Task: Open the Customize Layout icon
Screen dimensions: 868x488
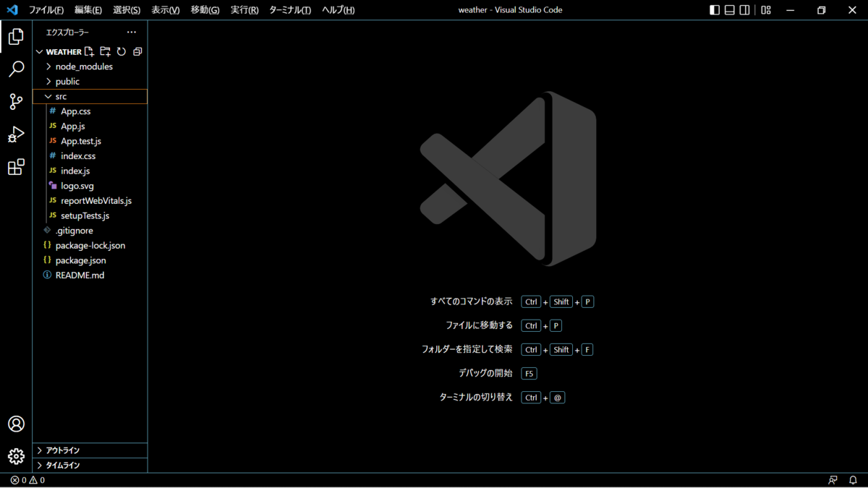Action: click(x=766, y=10)
